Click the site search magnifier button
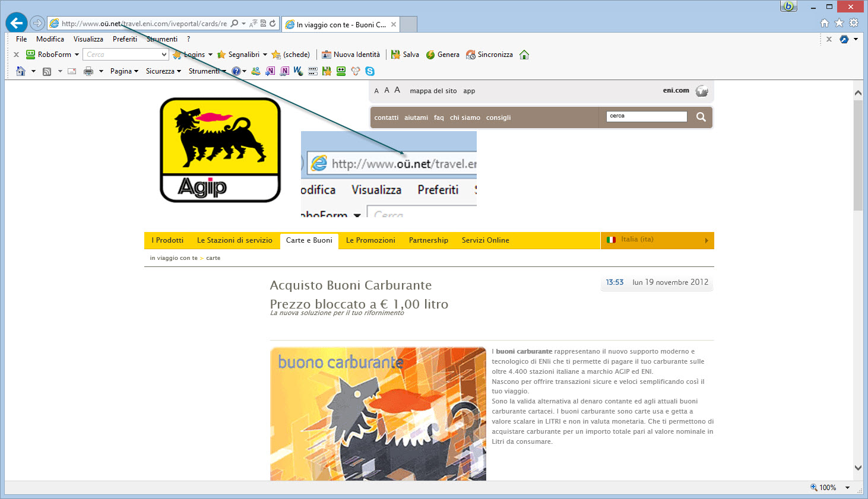The width and height of the screenshot is (868, 499). (701, 117)
